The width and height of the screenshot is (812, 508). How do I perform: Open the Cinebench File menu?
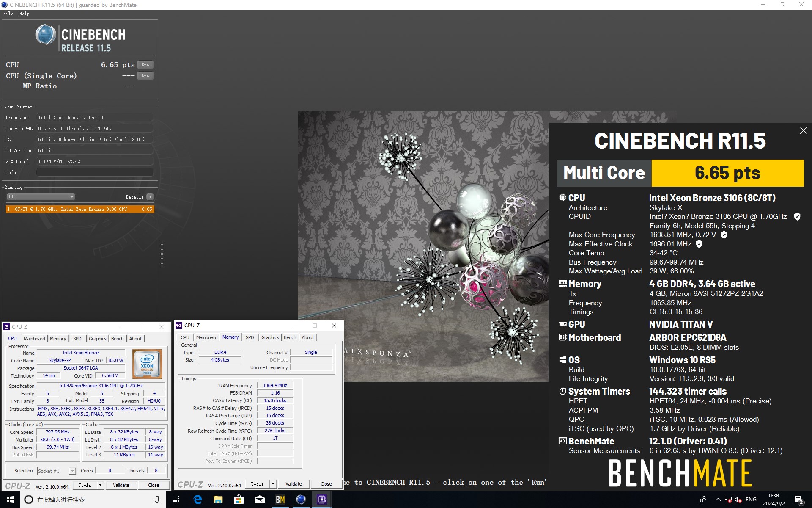[8, 14]
